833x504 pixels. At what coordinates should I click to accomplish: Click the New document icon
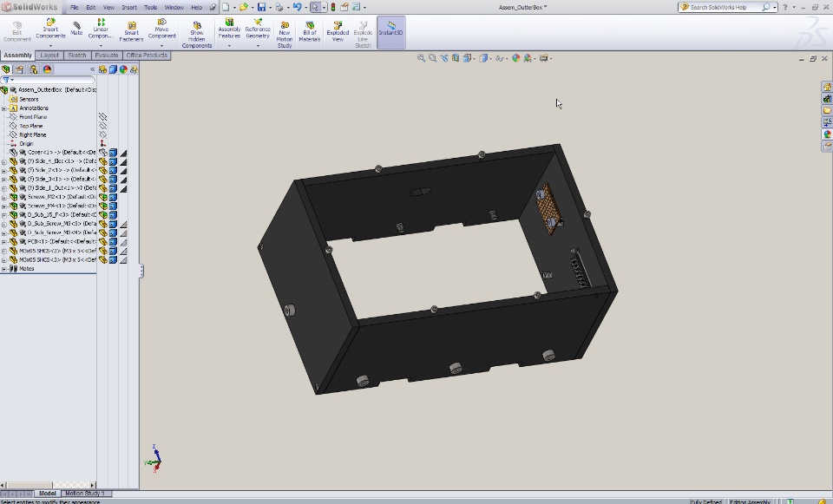(226, 7)
